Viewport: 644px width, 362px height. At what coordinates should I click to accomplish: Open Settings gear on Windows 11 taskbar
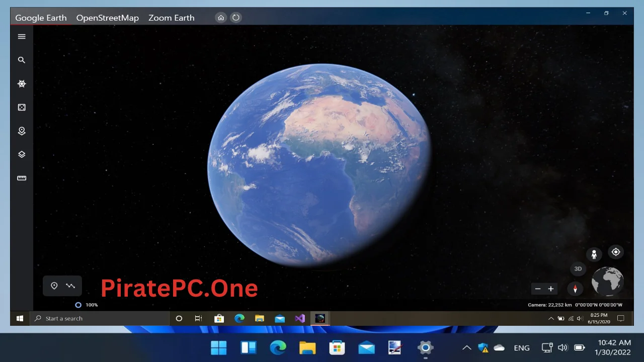click(x=426, y=347)
